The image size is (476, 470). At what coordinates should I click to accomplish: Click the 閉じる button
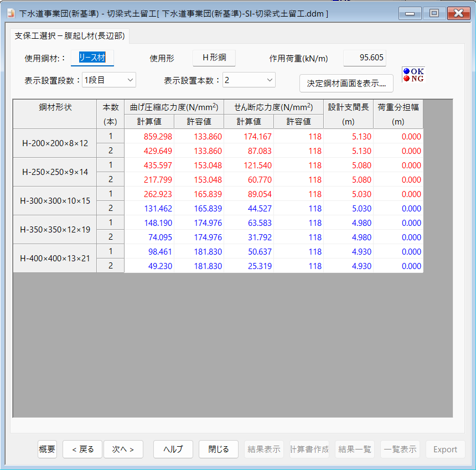click(218, 449)
